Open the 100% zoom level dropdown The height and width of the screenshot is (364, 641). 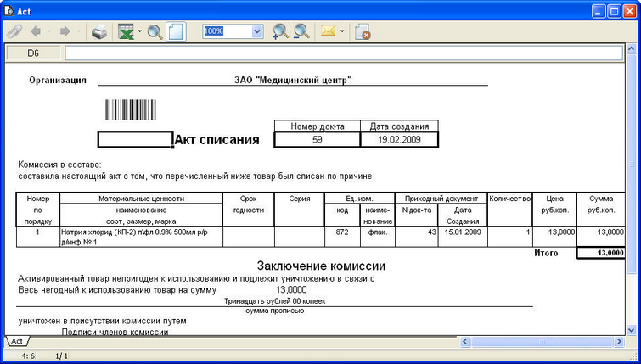pos(257,31)
